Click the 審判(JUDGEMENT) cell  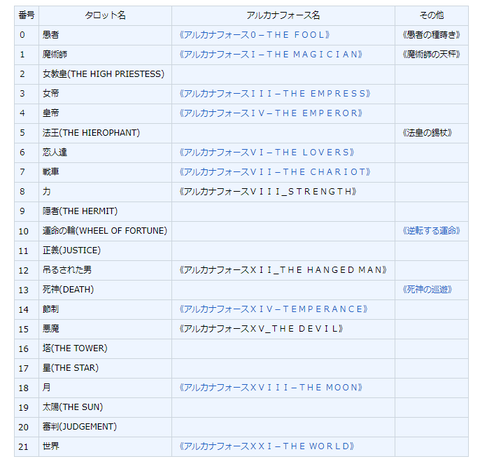[x=105, y=427]
